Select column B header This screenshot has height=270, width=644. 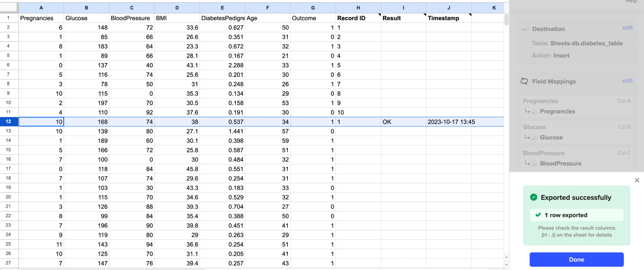coord(86,8)
